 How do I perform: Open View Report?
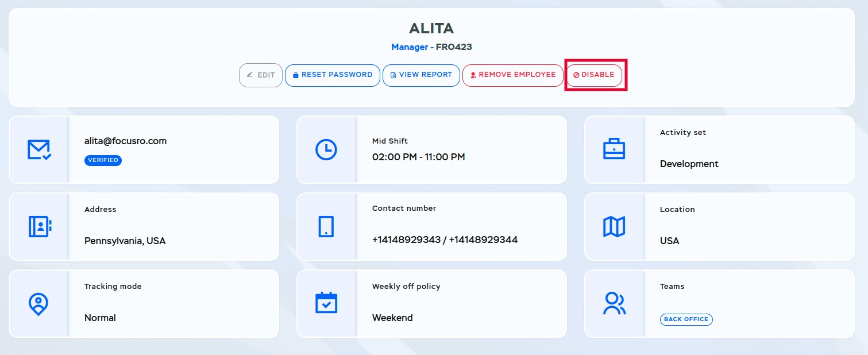point(422,75)
